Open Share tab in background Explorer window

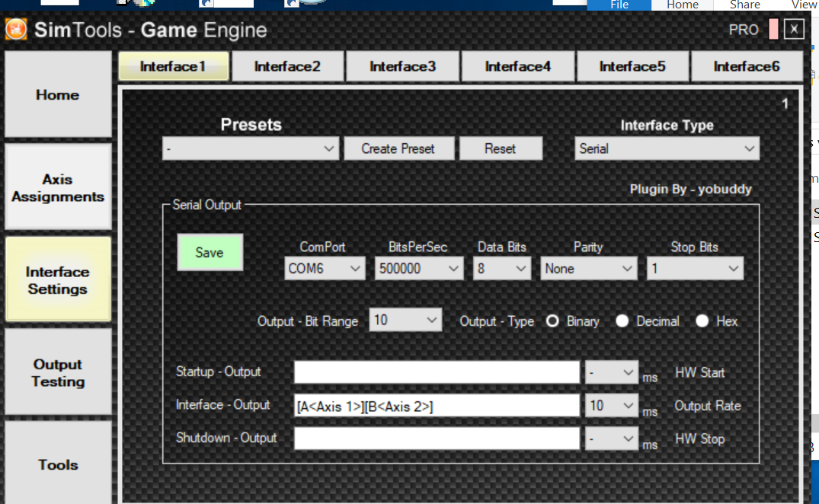pos(745,5)
